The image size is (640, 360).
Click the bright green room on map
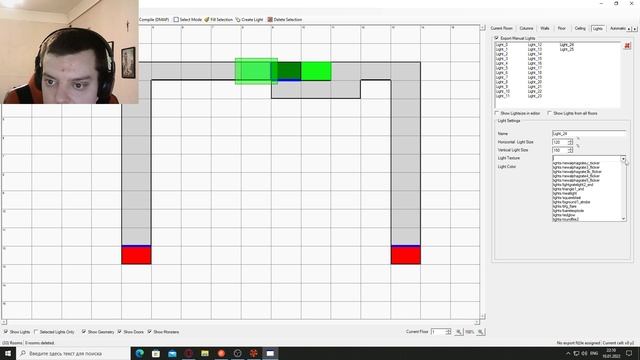316,71
